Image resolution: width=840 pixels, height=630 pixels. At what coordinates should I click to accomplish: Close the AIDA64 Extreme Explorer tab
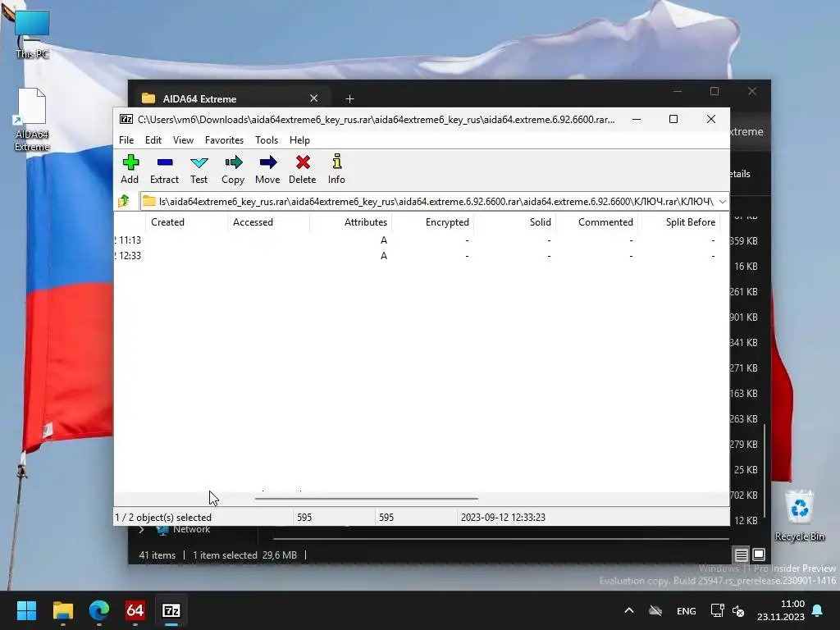pos(314,98)
